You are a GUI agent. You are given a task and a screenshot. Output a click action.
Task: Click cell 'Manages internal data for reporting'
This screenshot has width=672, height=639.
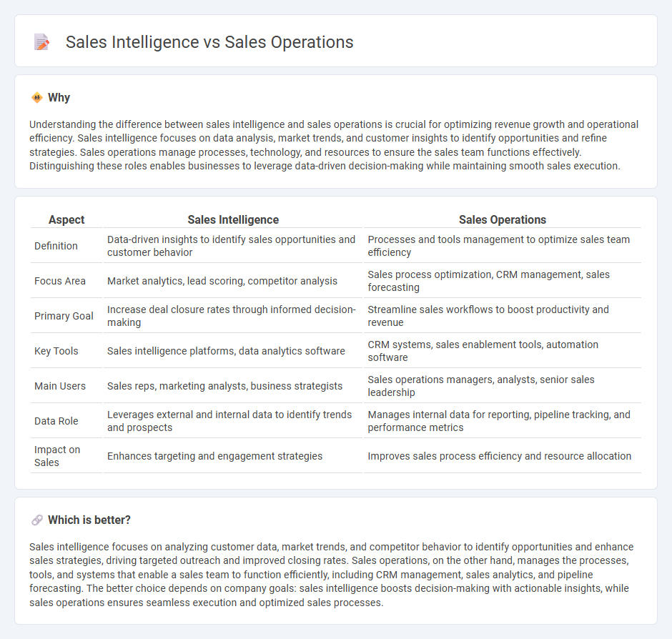(x=503, y=422)
